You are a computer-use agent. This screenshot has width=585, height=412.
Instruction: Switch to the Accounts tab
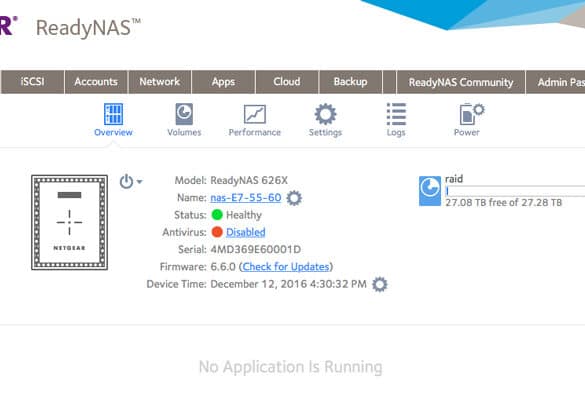coord(96,82)
